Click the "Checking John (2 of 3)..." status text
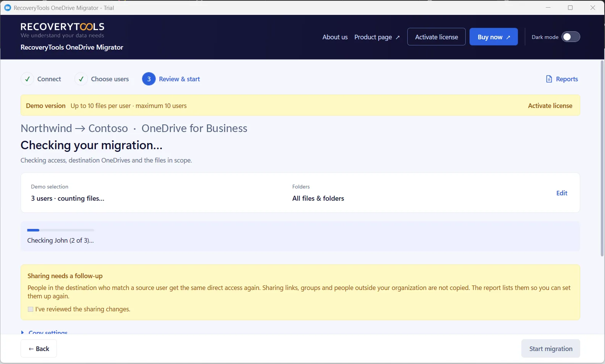Viewport: 605px width, 364px height. click(x=60, y=240)
